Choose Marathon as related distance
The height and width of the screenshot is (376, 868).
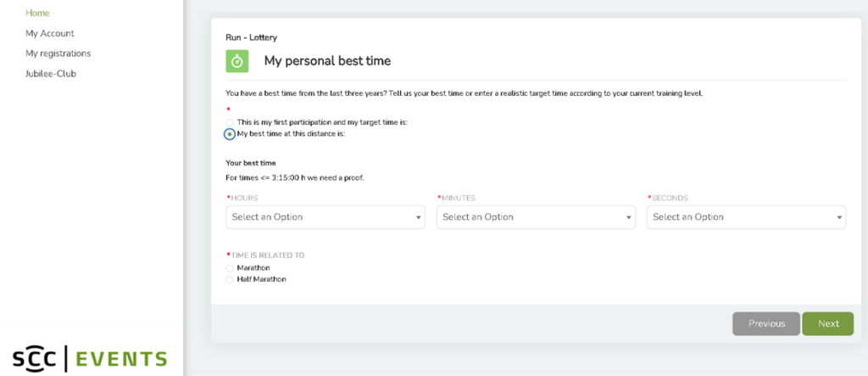[x=230, y=268]
